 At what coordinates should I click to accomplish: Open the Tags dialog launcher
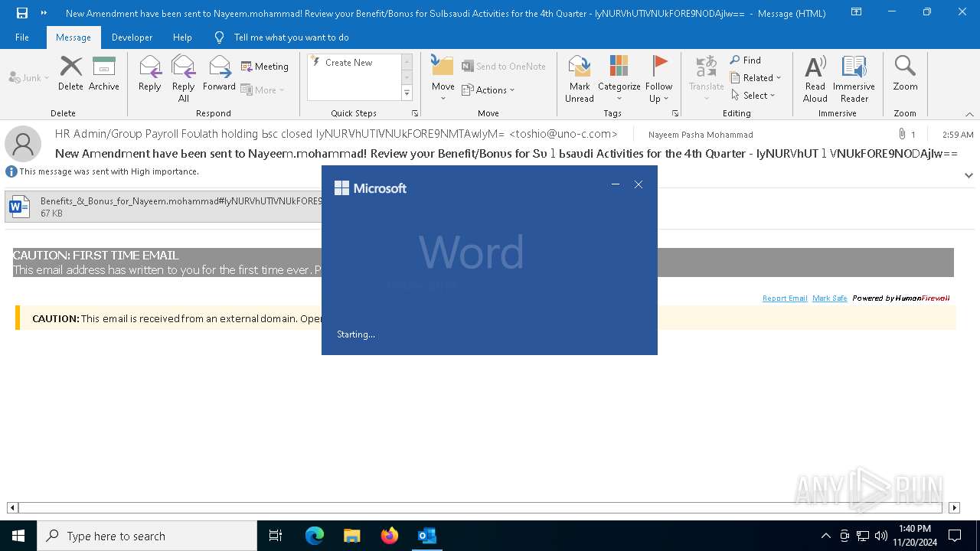pyautogui.click(x=675, y=113)
